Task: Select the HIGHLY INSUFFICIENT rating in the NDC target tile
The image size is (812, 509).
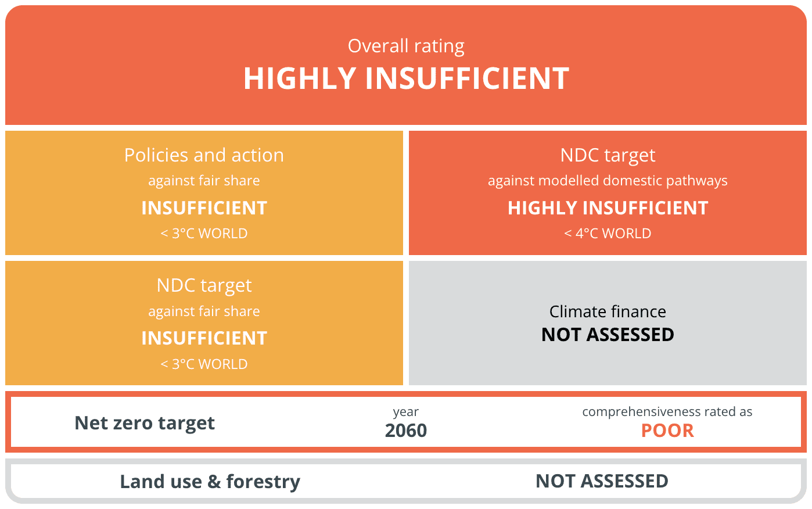Action: click(x=608, y=208)
